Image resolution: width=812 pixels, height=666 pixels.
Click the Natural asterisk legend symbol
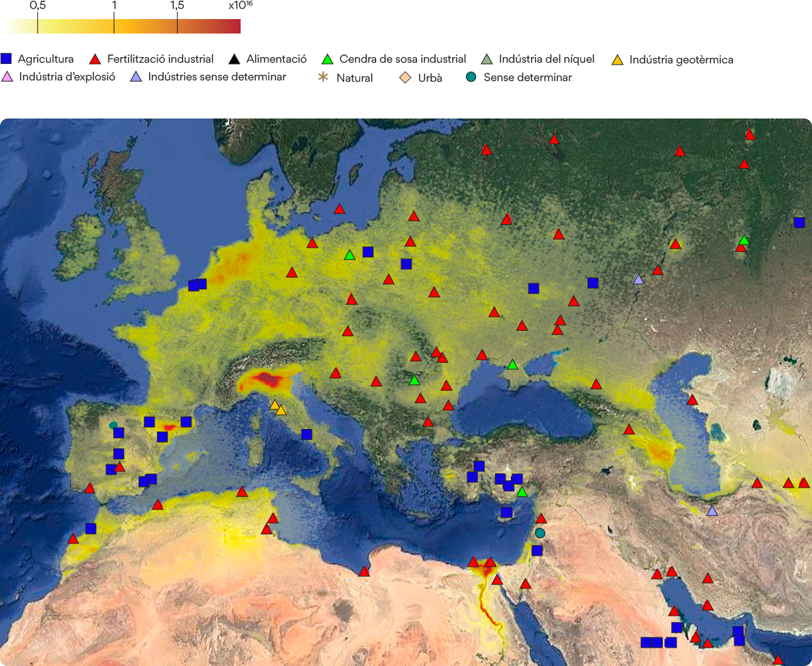[x=323, y=77]
